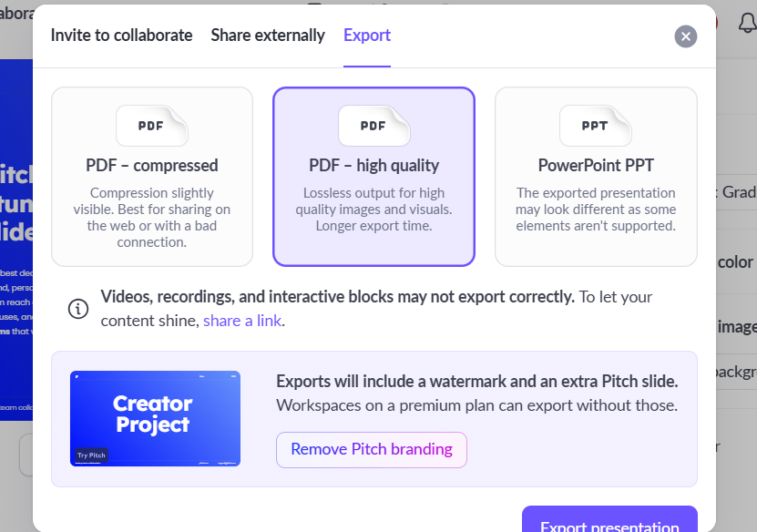Screen dimensions: 757x532
Task: Follow the "share a link" hyperlink
Action: pyautogui.click(x=242, y=321)
